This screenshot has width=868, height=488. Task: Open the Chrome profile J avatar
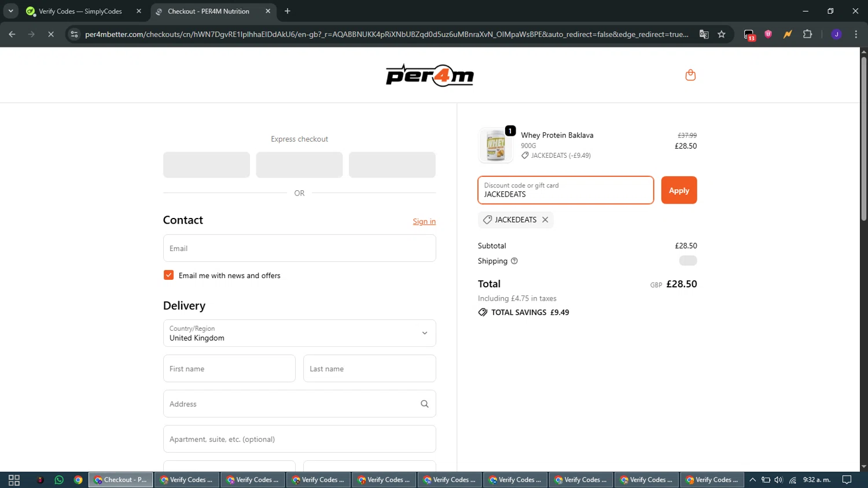point(836,35)
